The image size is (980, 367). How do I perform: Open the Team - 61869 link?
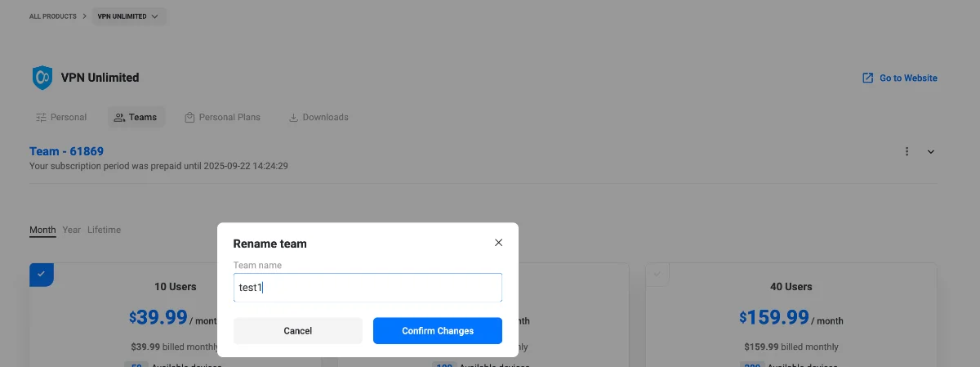(66, 151)
